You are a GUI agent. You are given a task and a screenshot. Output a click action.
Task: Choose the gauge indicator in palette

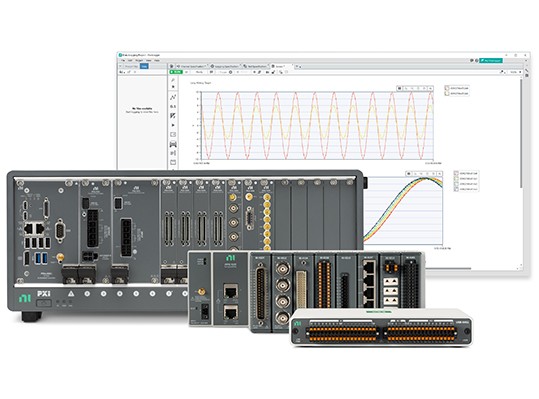[x=173, y=116]
